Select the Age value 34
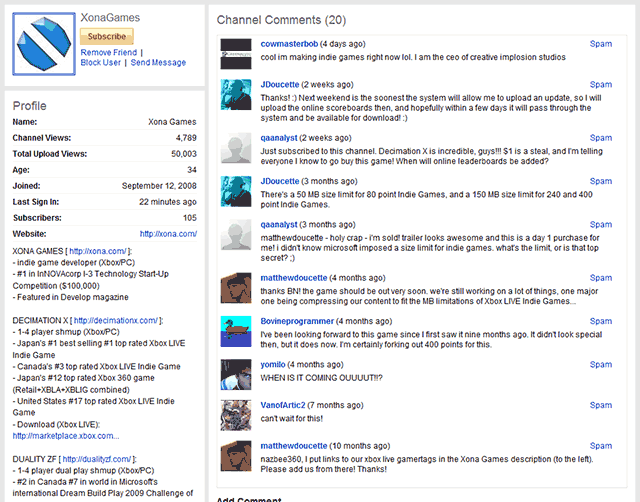 coord(192,170)
